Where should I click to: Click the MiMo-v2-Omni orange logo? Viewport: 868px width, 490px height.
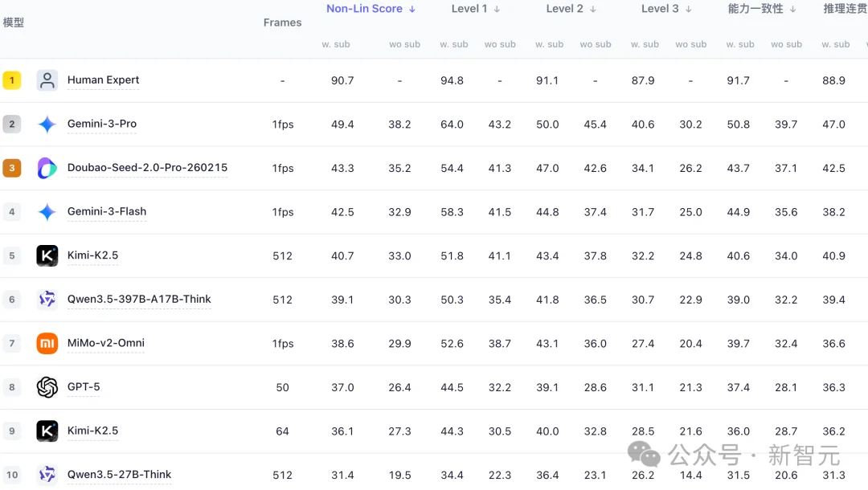point(47,344)
